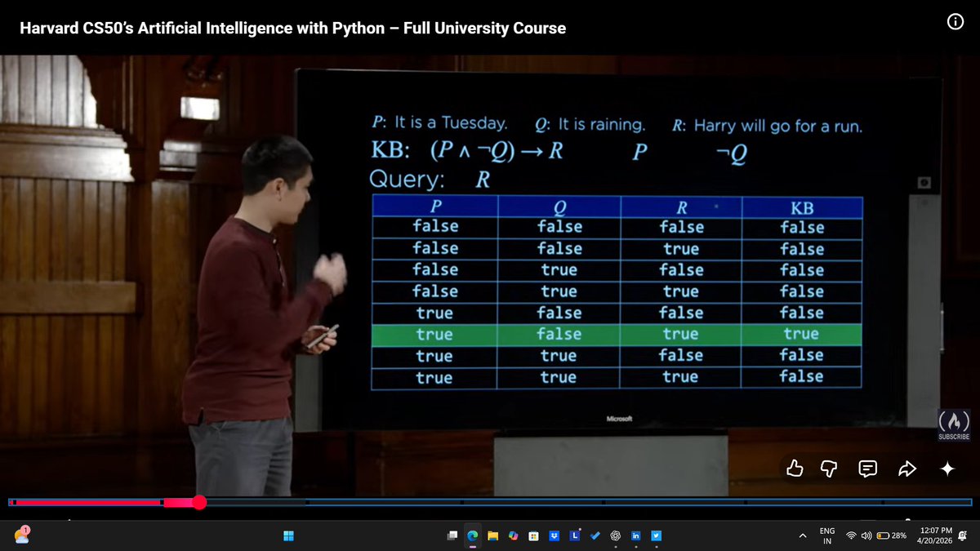This screenshot has width=980, height=551.
Task: Open the Windows Start menu
Action: 288,536
